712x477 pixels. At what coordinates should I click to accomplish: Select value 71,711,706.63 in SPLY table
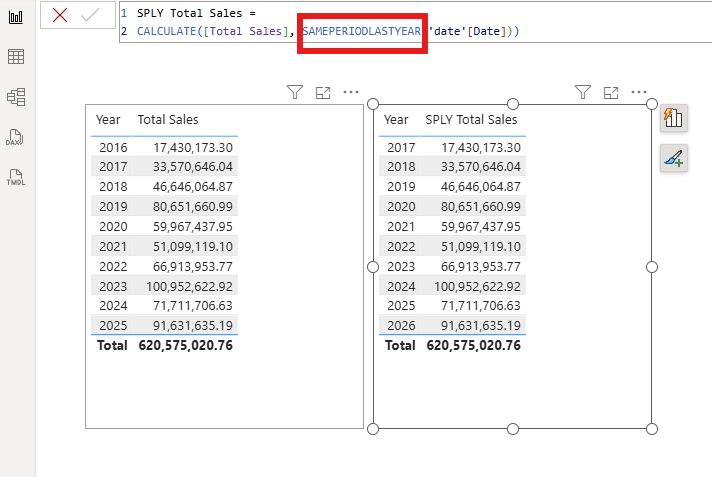coord(480,306)
